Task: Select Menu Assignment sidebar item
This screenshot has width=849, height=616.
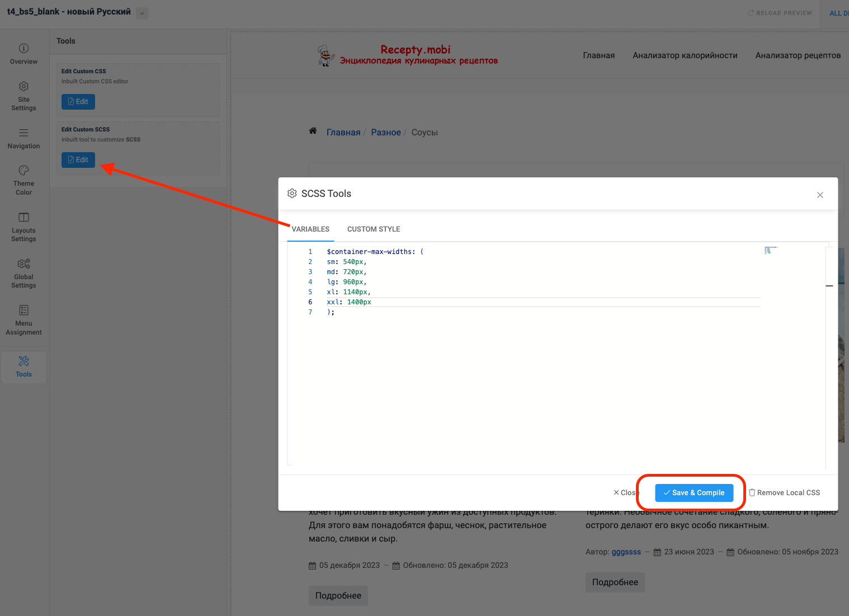Action: tap(23, 319)
